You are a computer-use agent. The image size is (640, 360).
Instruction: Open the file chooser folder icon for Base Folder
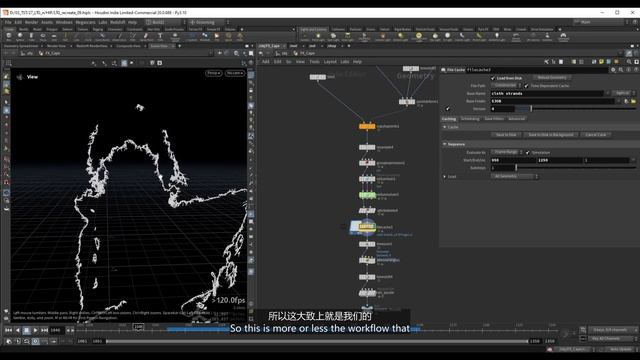coord(633,101)
